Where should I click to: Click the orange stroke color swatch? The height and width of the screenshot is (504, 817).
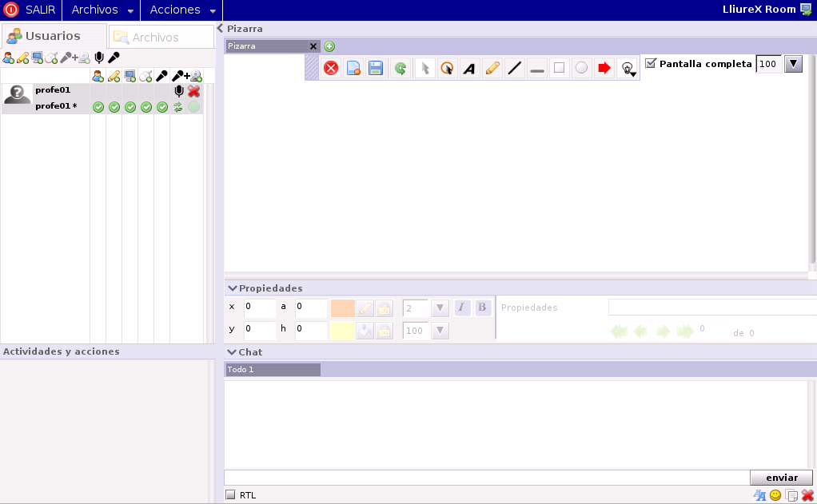point(342,308)
